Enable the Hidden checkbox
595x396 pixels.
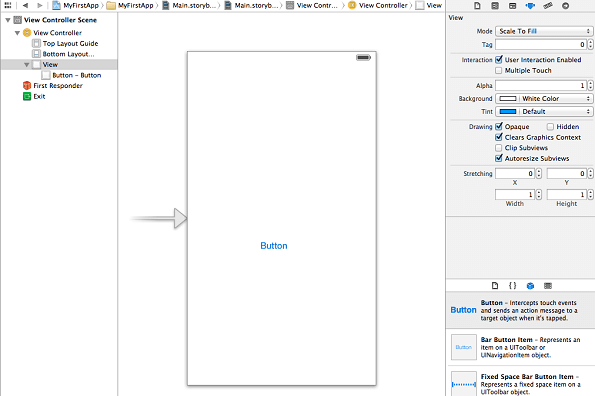pos(550,127)
